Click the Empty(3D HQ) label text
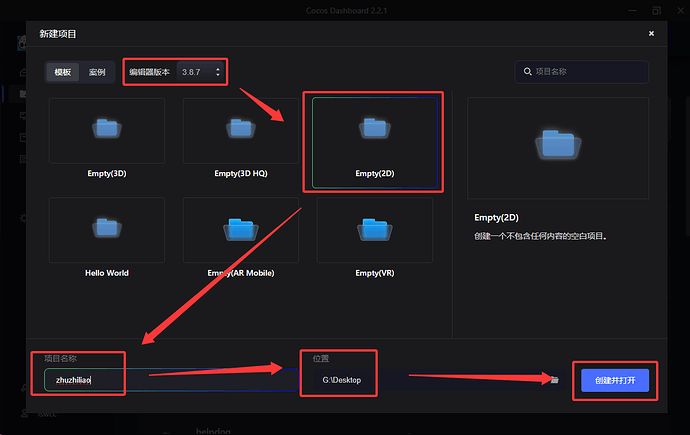 pyautogui.click(x=241, y=173)
